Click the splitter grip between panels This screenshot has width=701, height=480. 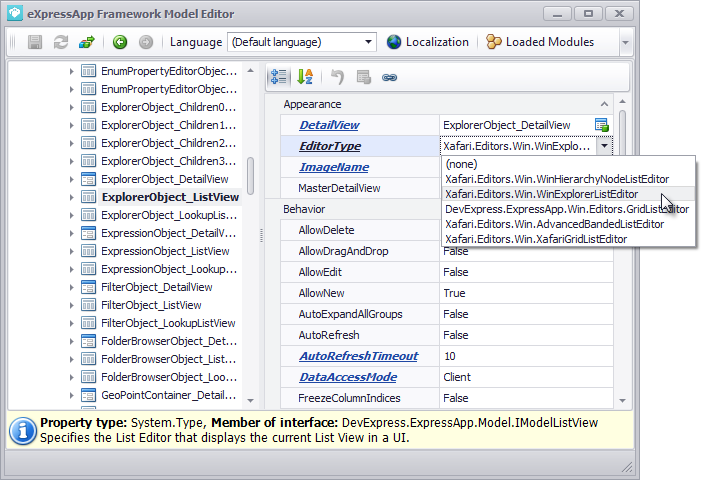click(x=261, y=235)
